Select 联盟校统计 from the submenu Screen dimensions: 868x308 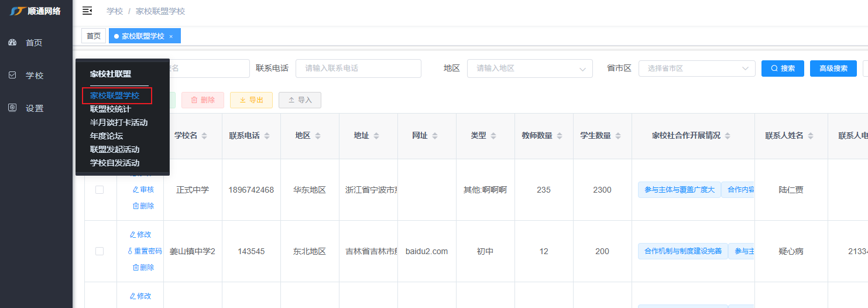click(111, 109)
